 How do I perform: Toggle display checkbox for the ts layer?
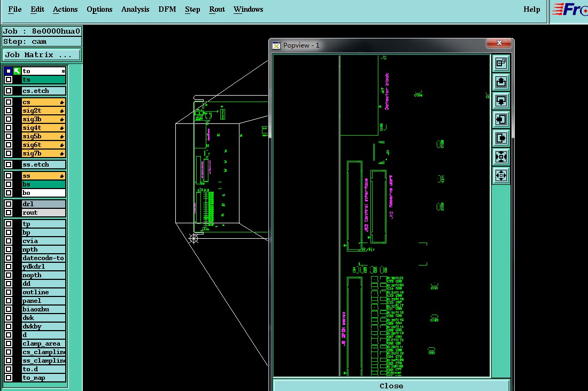pos(8,80)
